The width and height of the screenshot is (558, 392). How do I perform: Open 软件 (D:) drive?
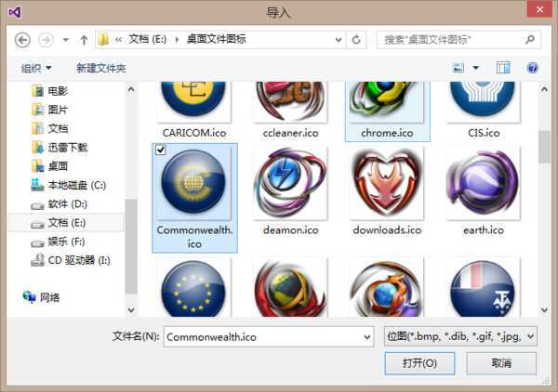[x=60, y=204]
